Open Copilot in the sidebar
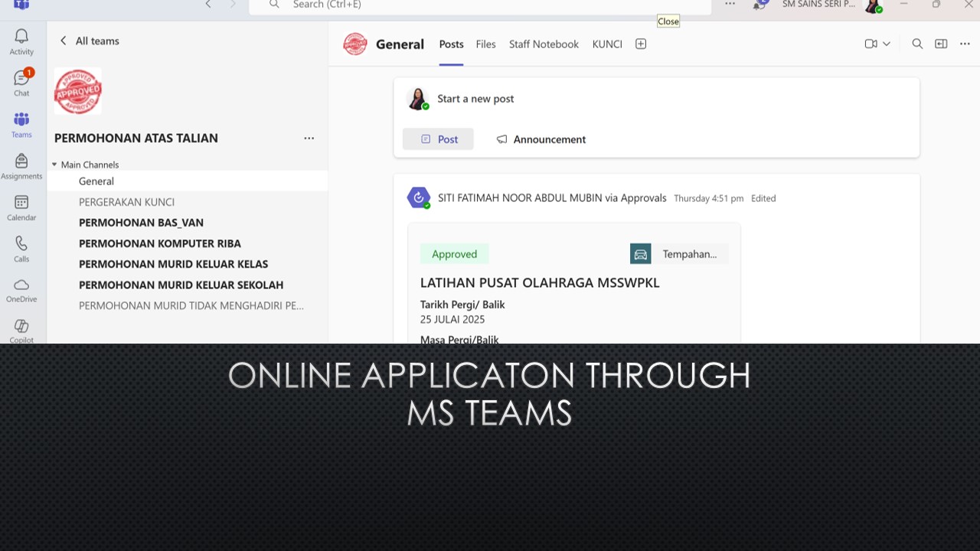This screenshot has height=551, width=980. click(21, 331)
